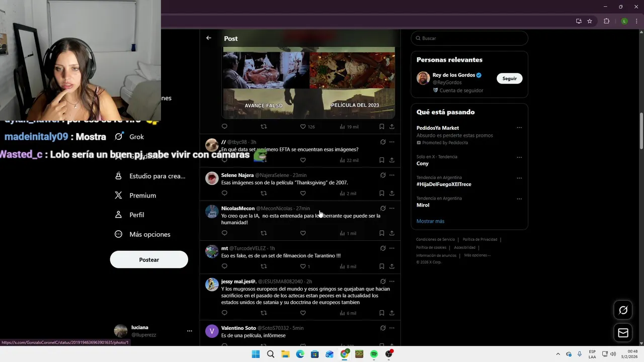Click the page vertical scrollbar
The image size is (644, 362).
pos(641,131)
